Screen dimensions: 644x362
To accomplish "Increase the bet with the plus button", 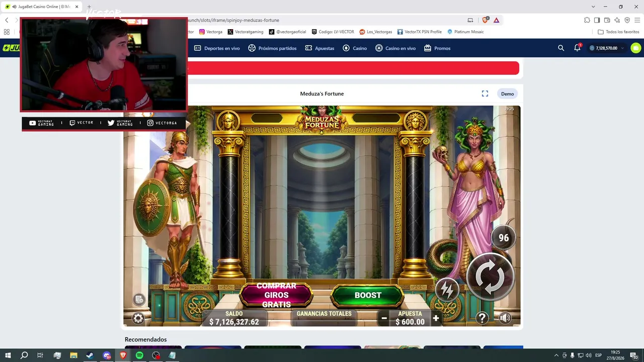I will 436,318.
